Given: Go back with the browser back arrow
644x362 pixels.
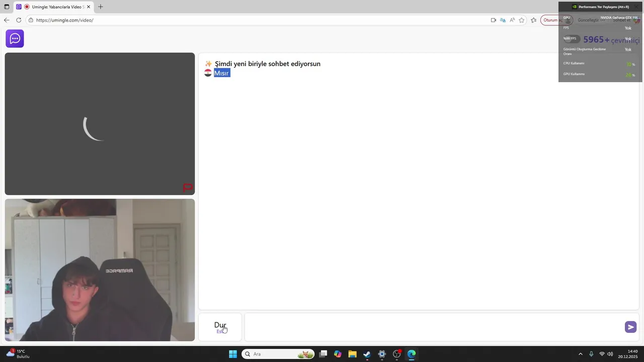Looking at the screenshot, I should [7, 20].
